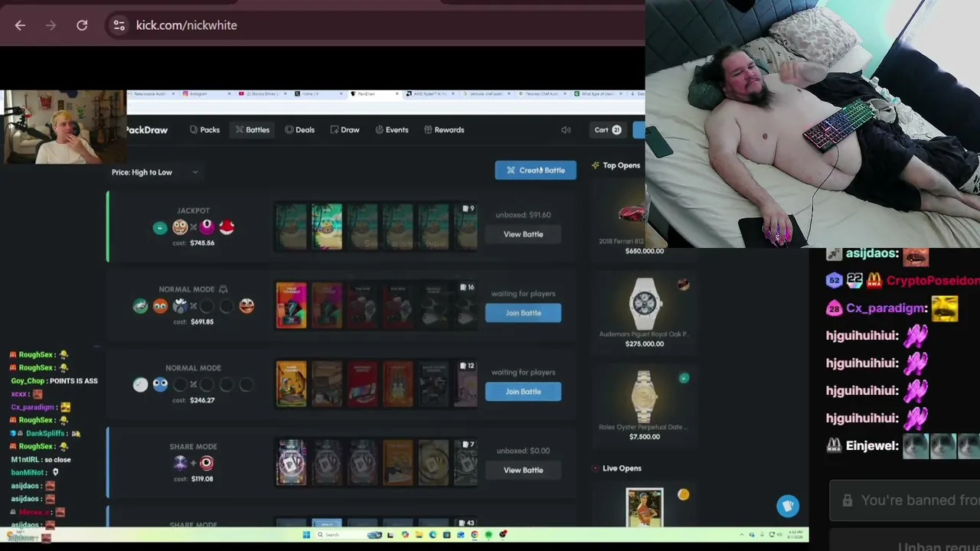Click the 'unboxed: $91.60' text

[x=523, y=215]
